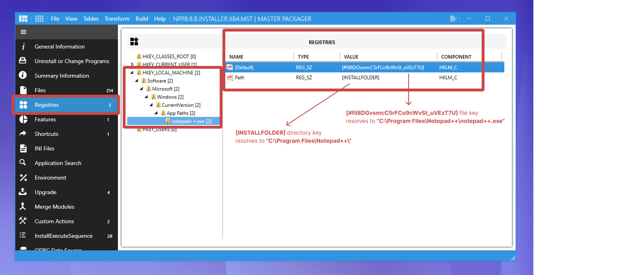Collapse the App Paths tree node
This screenshot has width=644, height=275.
[156, 113]
